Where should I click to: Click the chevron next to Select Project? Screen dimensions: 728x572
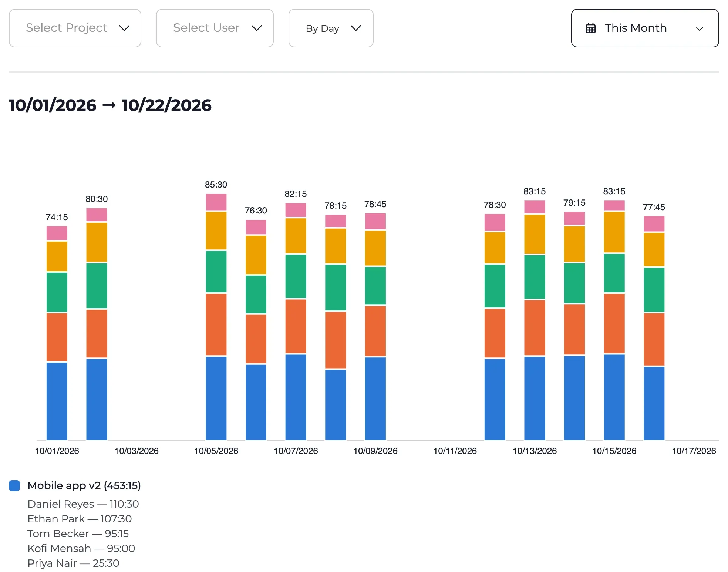point(124,28)
